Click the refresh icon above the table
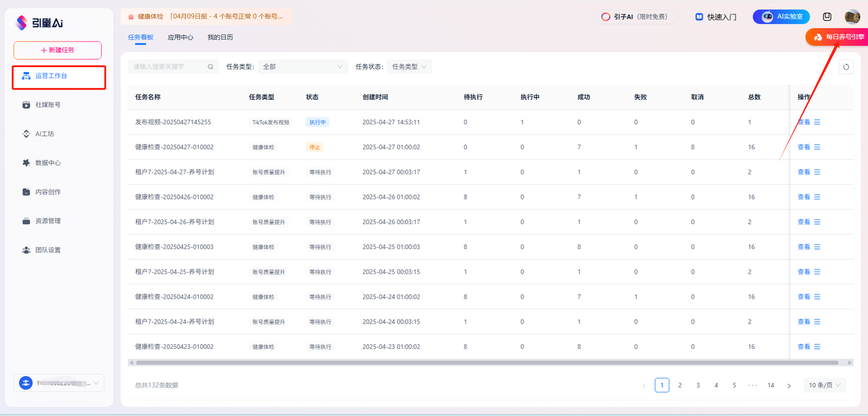The width and height of the screenshot is (868, 416). pyautogui.click(x=846, y=67)
